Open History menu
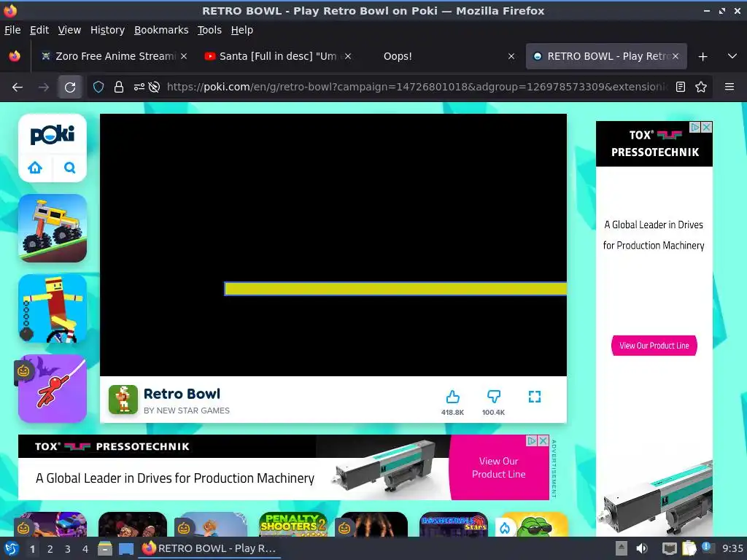747x560 pixels. tap(108, 30)
